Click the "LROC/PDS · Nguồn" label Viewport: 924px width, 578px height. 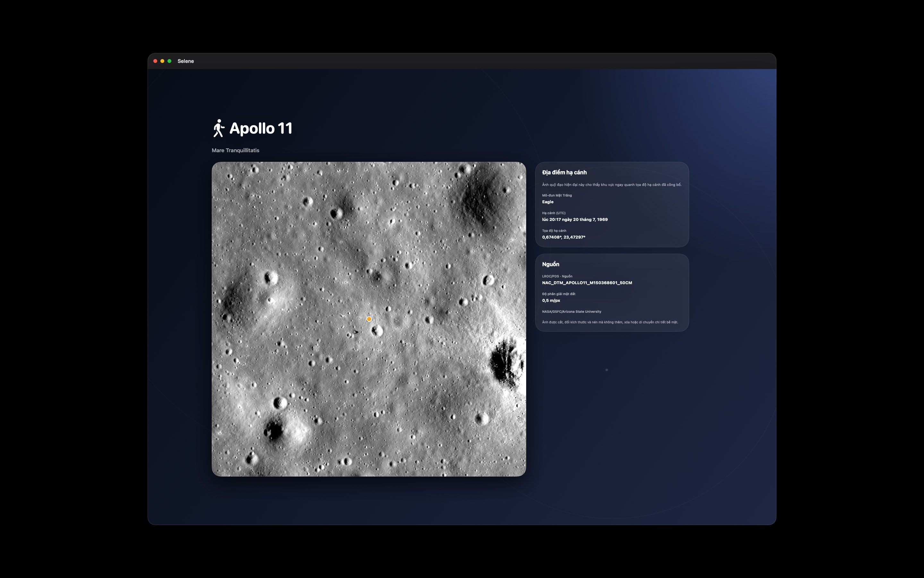[557, 276]
